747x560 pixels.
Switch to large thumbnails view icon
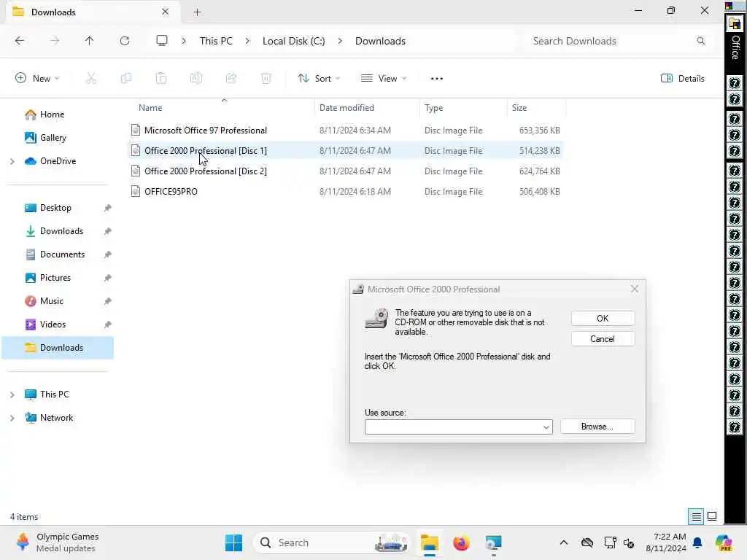coord(712,516)
